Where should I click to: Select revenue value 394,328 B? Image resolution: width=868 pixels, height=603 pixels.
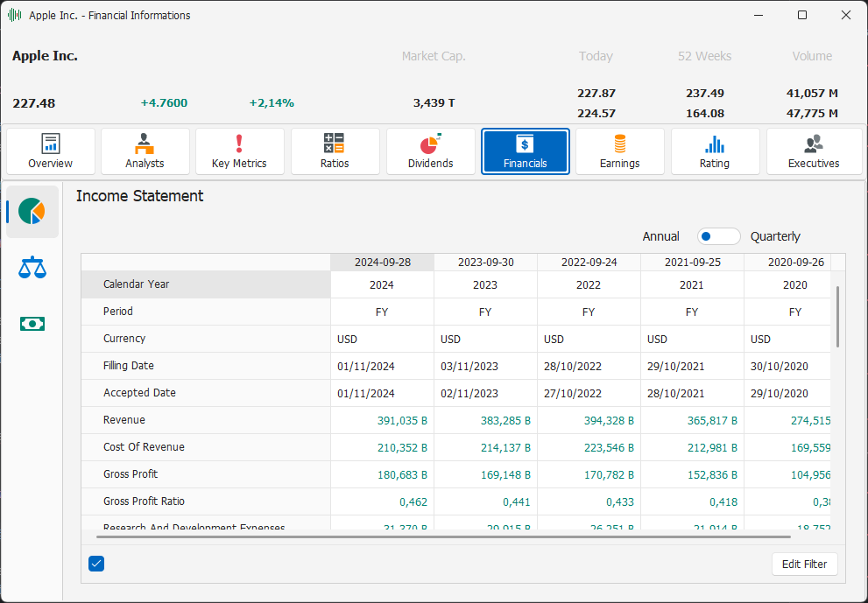click(609, 421)
